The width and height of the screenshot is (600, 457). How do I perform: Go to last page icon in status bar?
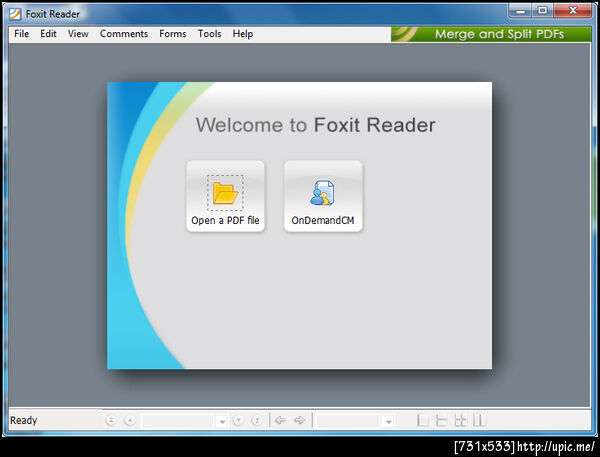click(x=257, y=420)
